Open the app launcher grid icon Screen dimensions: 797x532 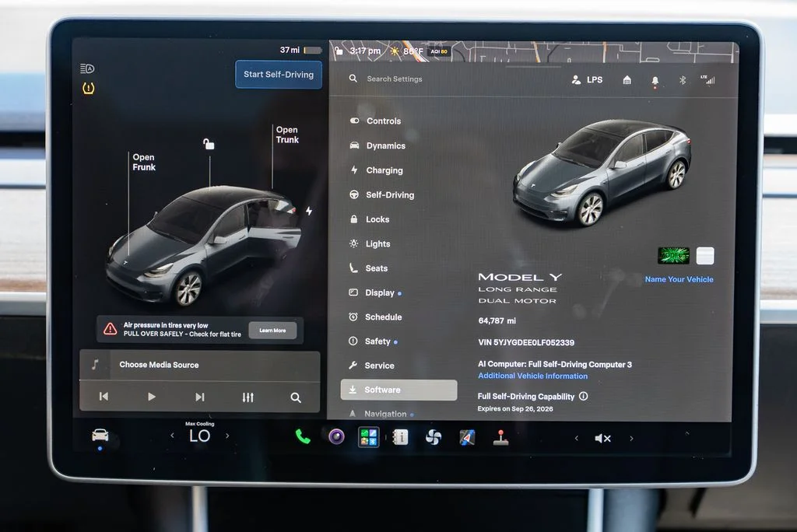[x=368, y=437]
